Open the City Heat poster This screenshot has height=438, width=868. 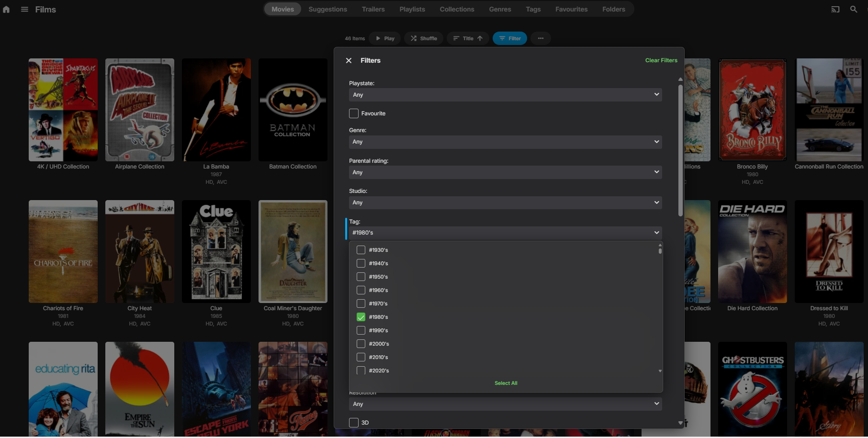pos(140,252)
